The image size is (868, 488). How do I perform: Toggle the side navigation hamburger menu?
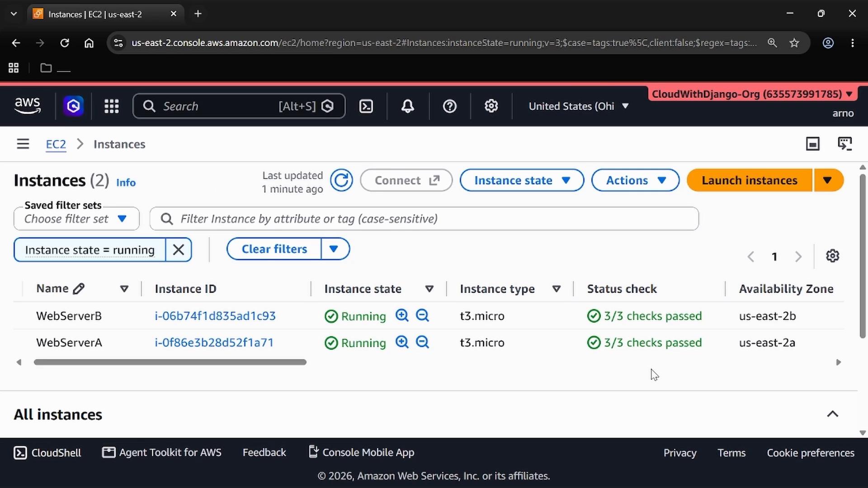[x=23, y=144]
